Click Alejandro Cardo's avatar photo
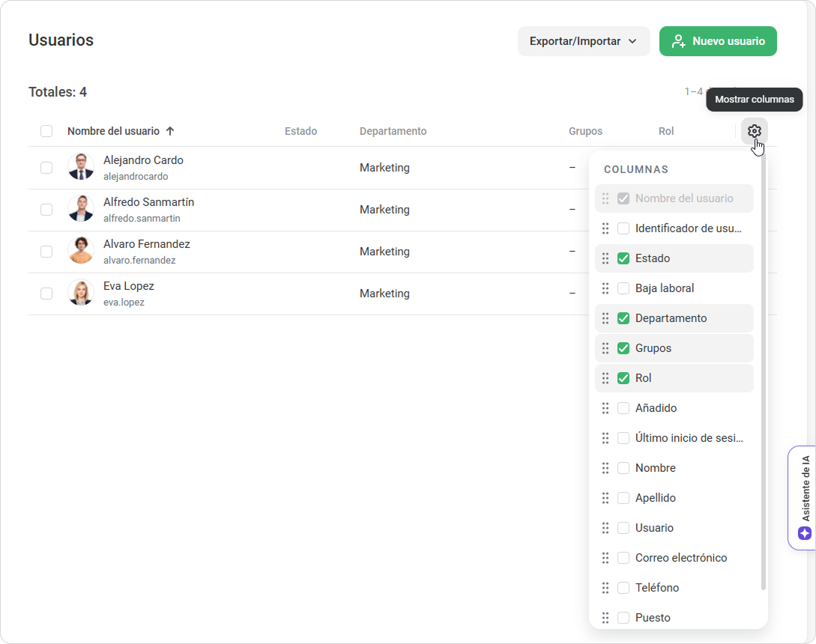Viewport: 816px width, 644px height. pyautogui.click(x=81, y=167)
